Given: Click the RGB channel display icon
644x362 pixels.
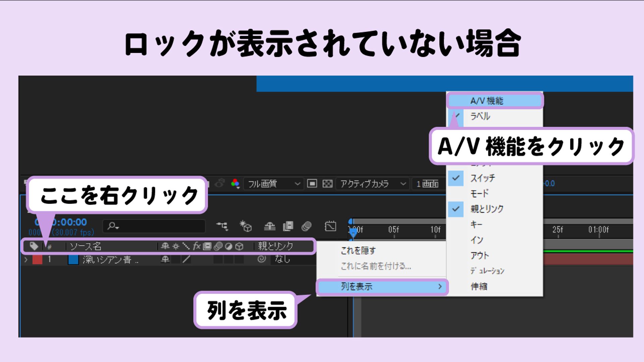Looking at the screenshot, I should tap(235, 184).
